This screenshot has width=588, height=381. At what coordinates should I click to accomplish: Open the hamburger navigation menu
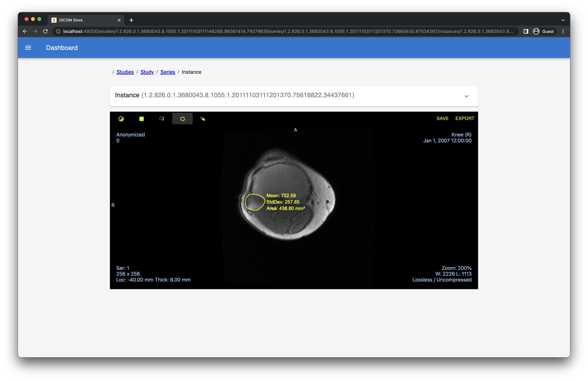pos(28,48)
